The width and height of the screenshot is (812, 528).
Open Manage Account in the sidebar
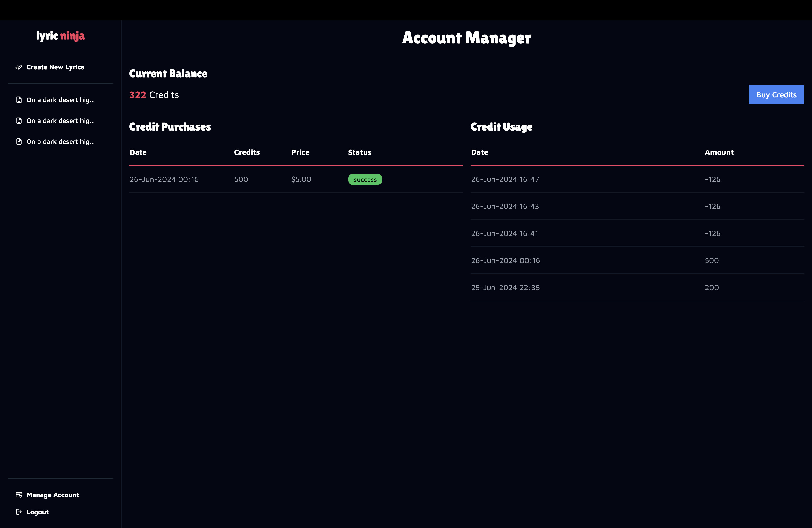click(53, 495)
